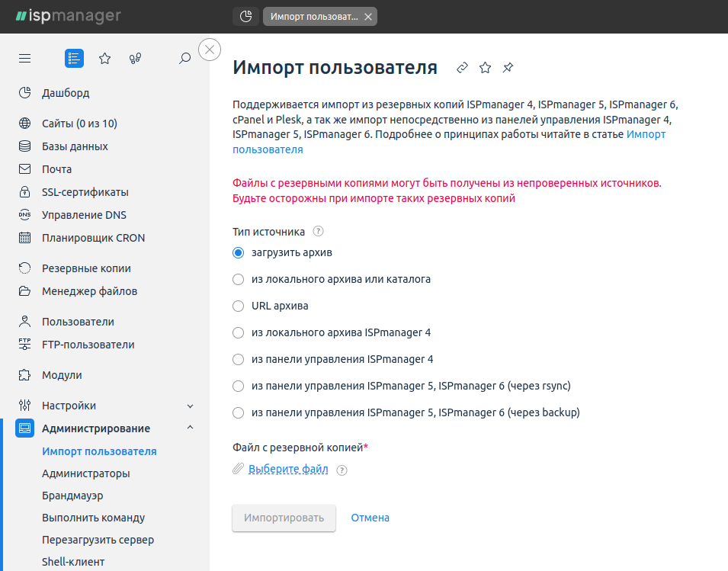
Task: Click the Отмена link
Action: tap(370, 518)
